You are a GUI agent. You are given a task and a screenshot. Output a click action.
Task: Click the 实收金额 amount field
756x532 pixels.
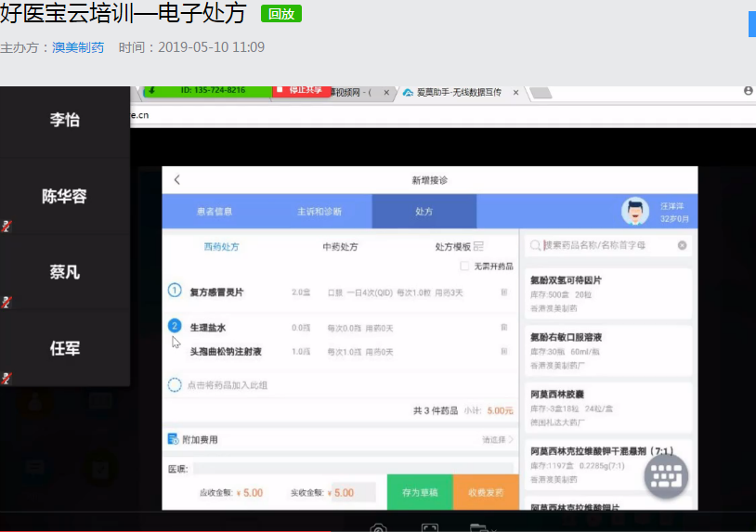(354, 492)
